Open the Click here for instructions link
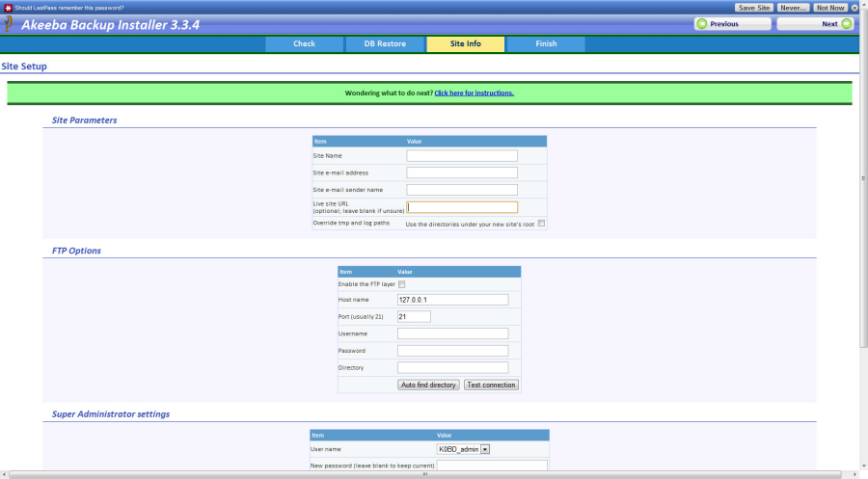 (474, 93)
